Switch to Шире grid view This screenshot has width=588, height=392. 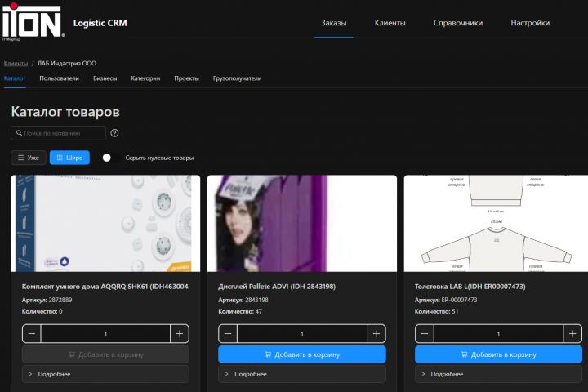(69, 158)
